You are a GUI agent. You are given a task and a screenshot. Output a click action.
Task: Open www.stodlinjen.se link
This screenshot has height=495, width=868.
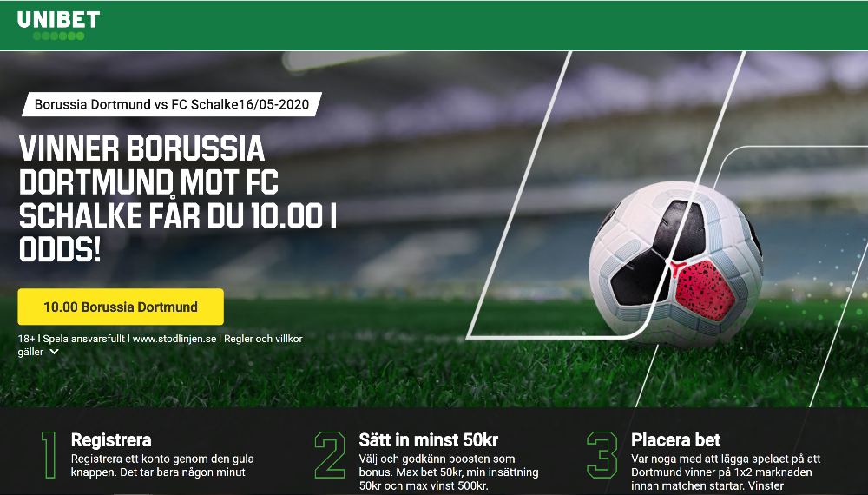click(174, 339)
